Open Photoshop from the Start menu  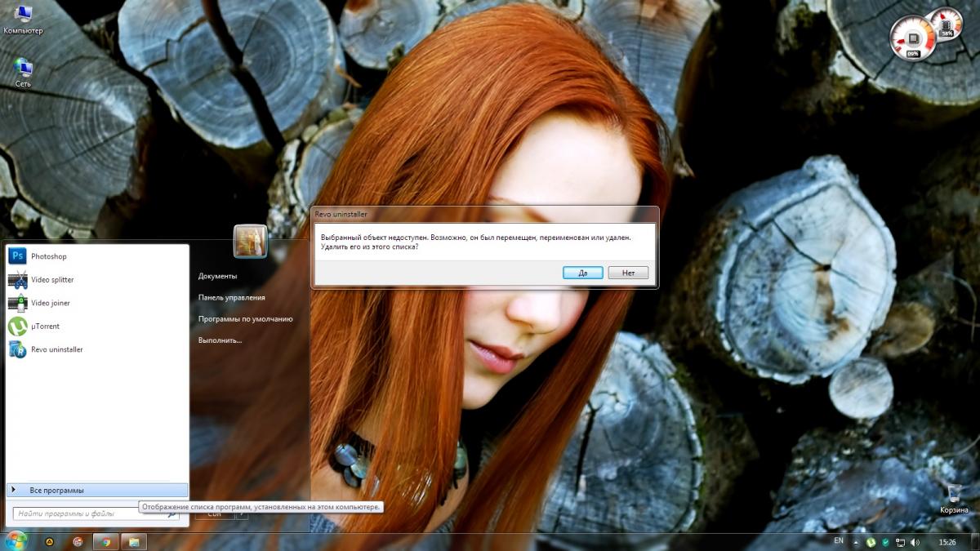point(97,256)
